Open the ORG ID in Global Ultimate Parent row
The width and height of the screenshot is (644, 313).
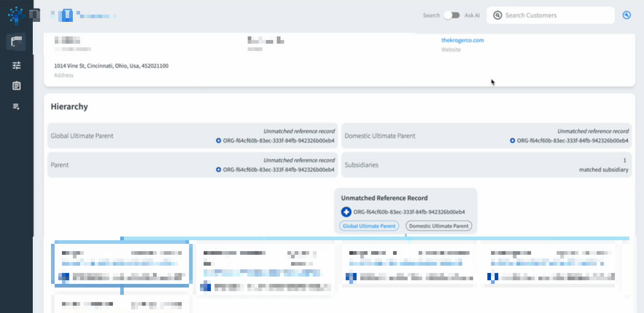[279, 140]
